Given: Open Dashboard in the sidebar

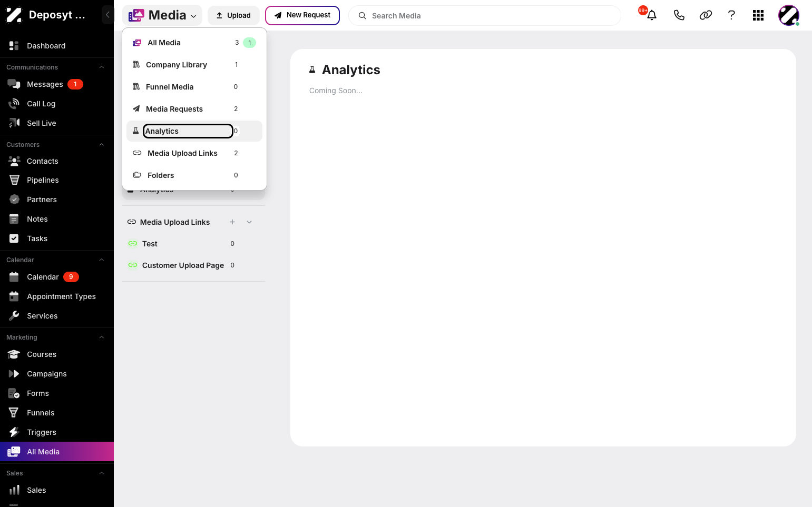Looking at the screenshot, I should 57,46.
